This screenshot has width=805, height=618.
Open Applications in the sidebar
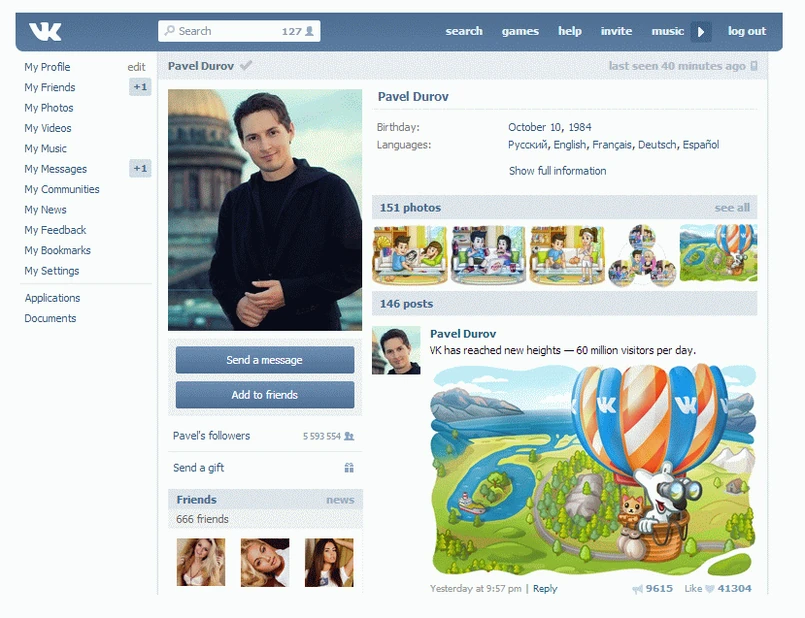point(52,298)
